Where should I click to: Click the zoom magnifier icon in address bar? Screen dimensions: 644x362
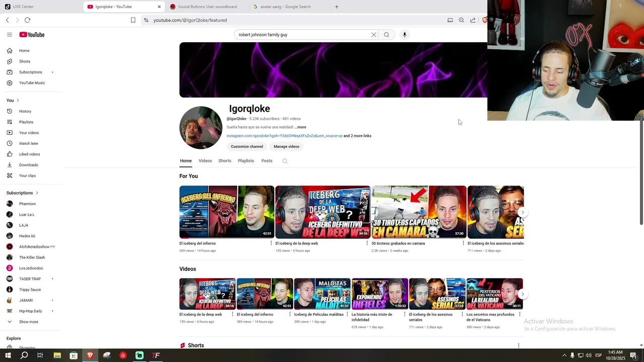(x=461, y=20)
